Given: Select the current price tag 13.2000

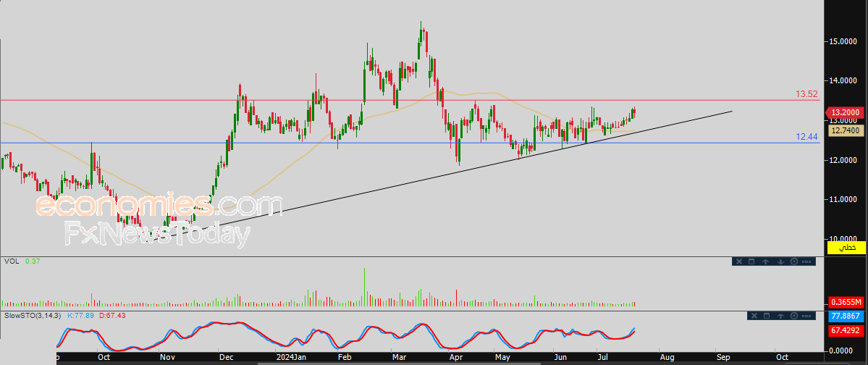Looking at the screenshot, I should 845,112.
